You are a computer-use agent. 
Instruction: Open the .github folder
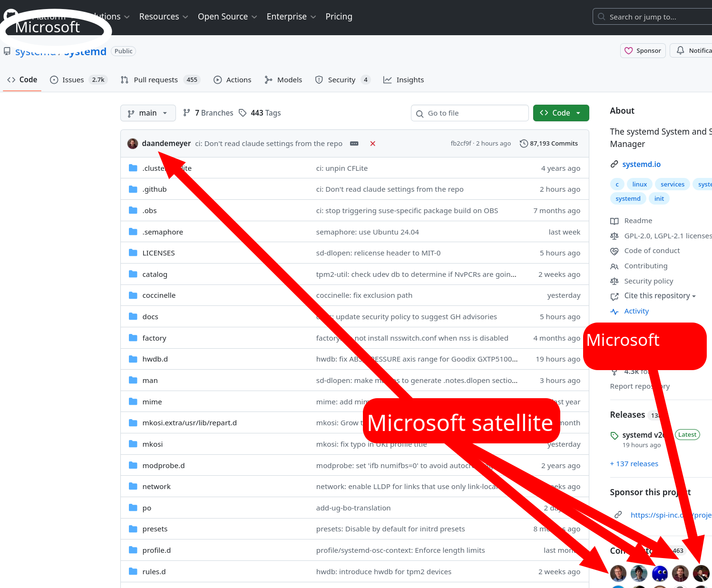click(155, 189)
